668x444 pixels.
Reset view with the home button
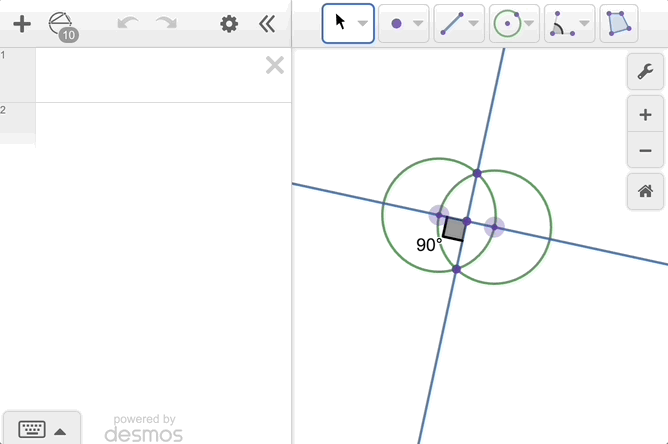(x=645, y=191)
